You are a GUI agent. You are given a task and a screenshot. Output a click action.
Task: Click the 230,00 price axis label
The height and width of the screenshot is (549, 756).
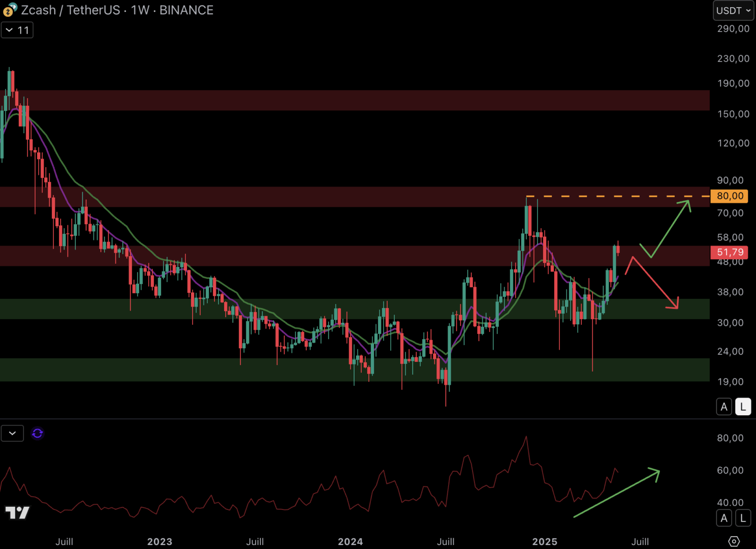(x=733, y=59)
